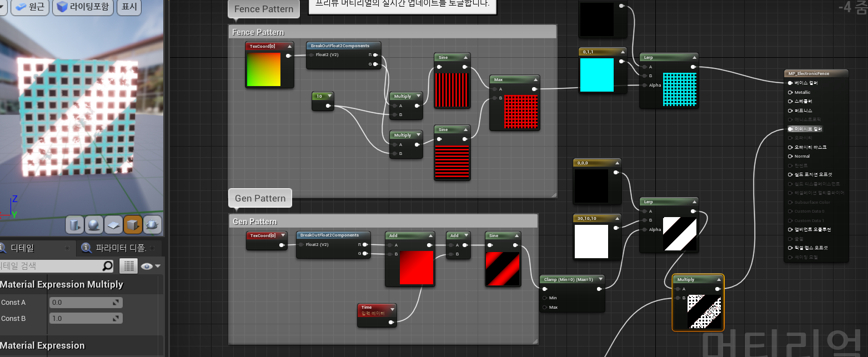Click the 스페큘러 input pin

coord(790,102)
